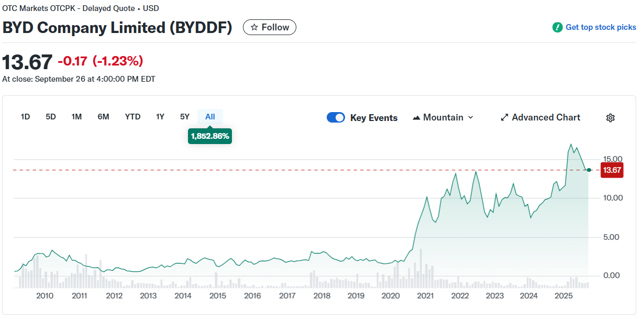Choose the 5Y time range
The image size is (644, 319).
pos(184,117)
